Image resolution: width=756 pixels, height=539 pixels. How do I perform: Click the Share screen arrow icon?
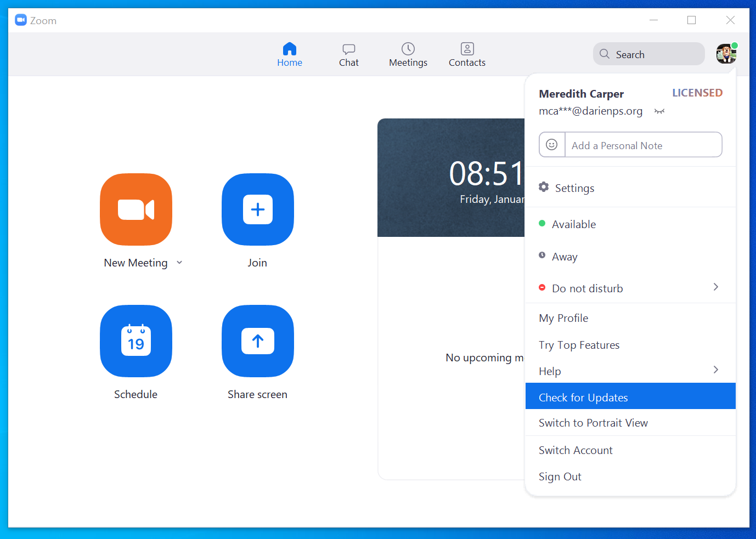258,341
